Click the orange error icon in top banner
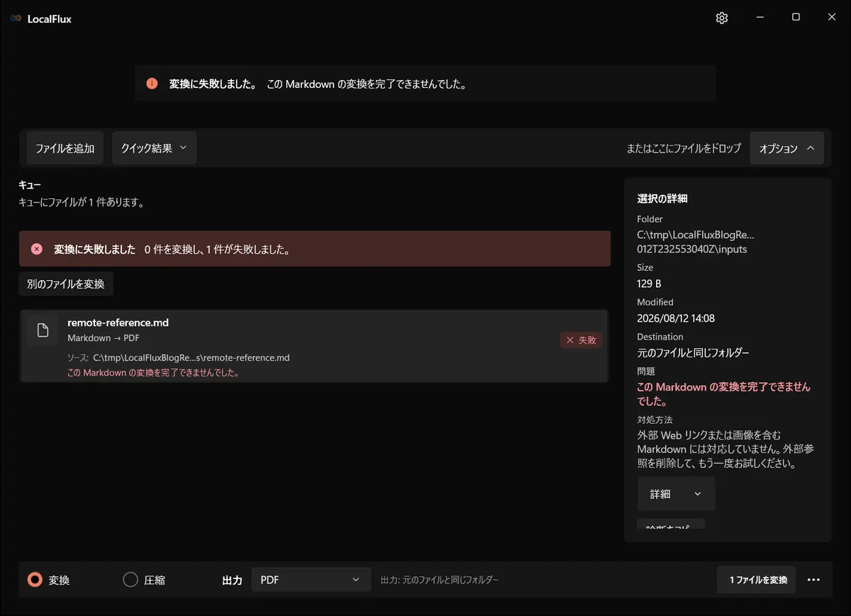This screenshot has height=616, width=851. (152, 84)
